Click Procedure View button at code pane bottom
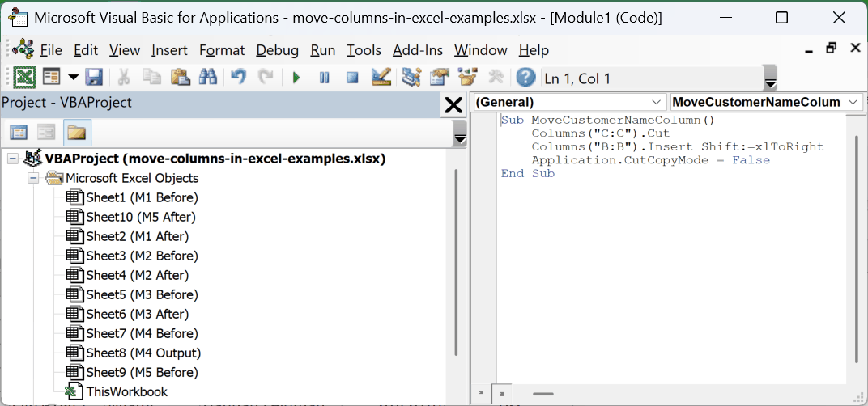Viewport: 868px width, 406px height. click(x=480, y=394)
